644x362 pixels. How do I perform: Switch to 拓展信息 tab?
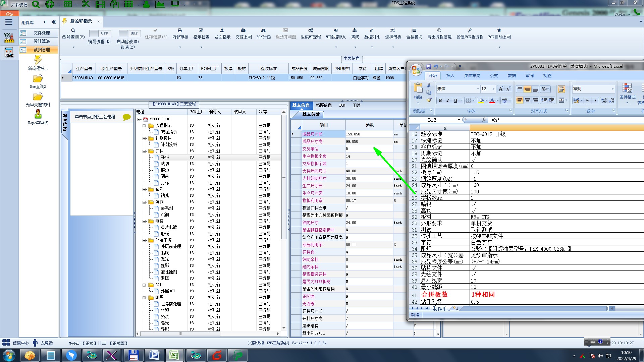point(323,105)
